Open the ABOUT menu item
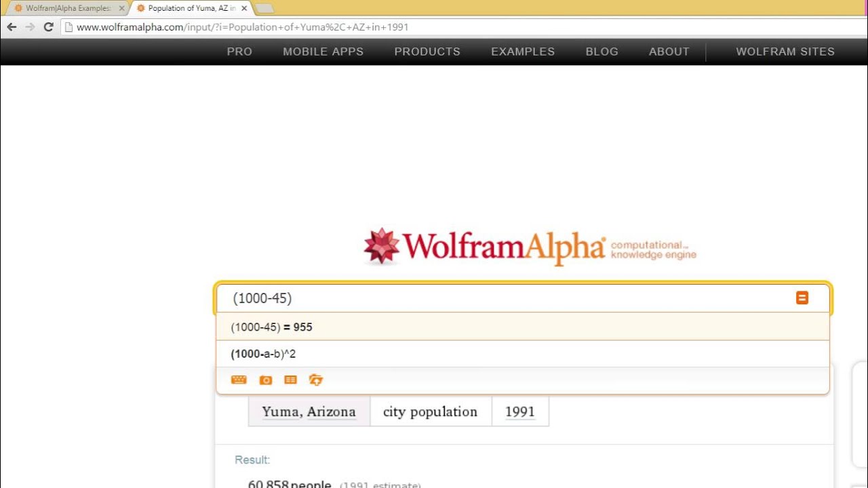The width and height of the screenshot is (868, 488). pos(669,52)
